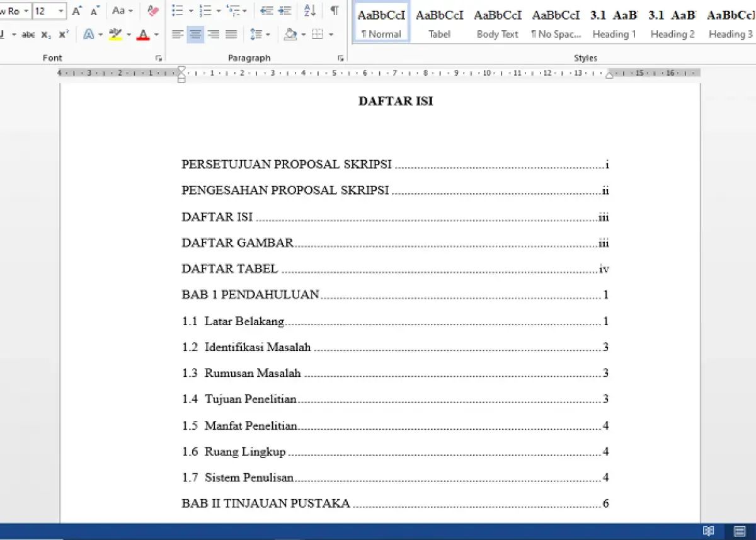This screenshot has width=756, height=540.
Task: Toggle show/hide paragraph marks
Action: [334, 11]
